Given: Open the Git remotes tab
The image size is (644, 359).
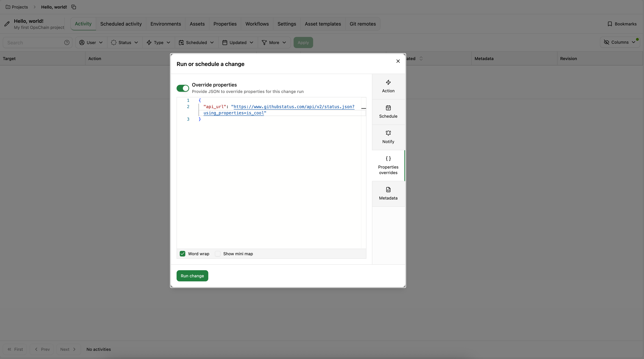Looking at the screenshot, I should pos(363,24).
